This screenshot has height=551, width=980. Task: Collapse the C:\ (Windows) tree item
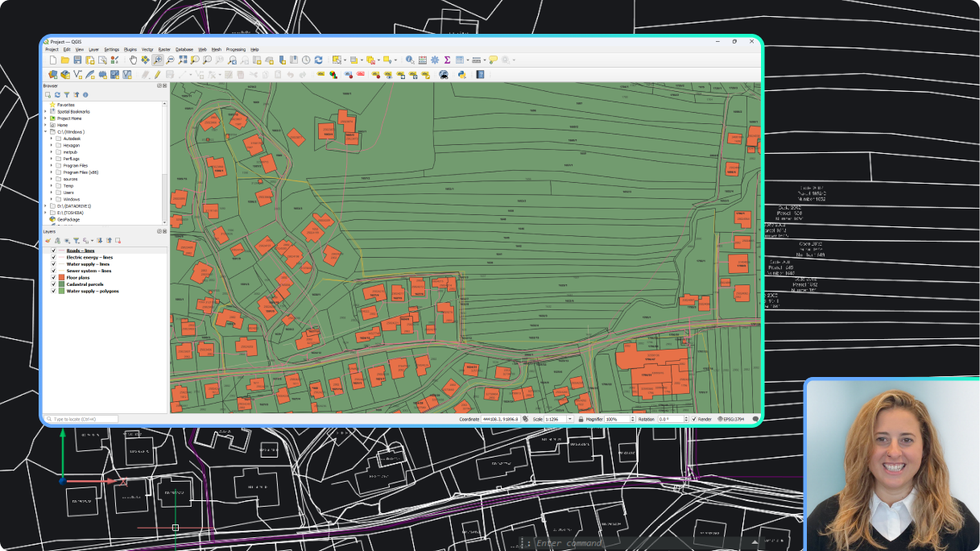(x=47, y=131)
